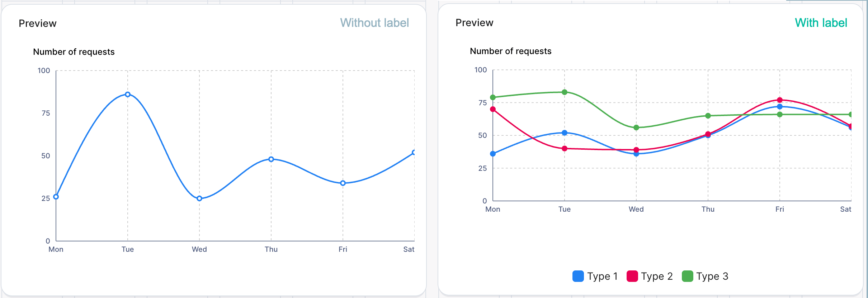Viewport: 868px width, 298px height.
Task: Toggle the Type 3 series legend label
Action: coord(712,276)
